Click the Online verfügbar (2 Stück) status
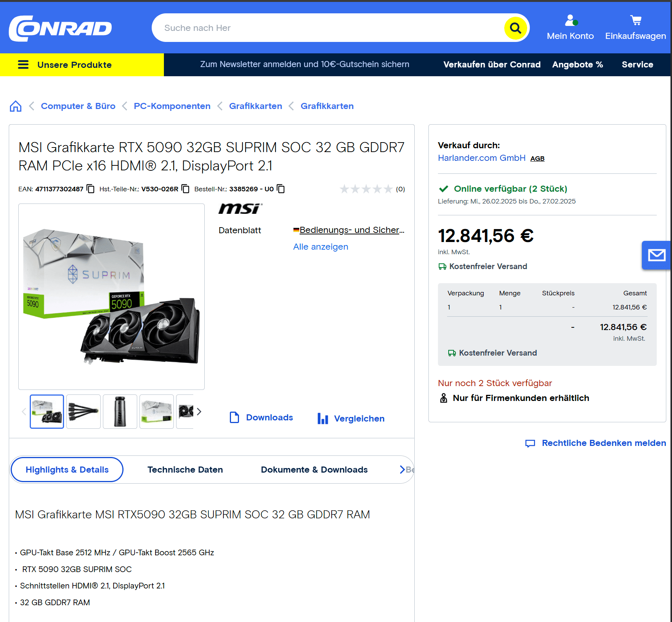The image size is (672, 622). point(510,189)
